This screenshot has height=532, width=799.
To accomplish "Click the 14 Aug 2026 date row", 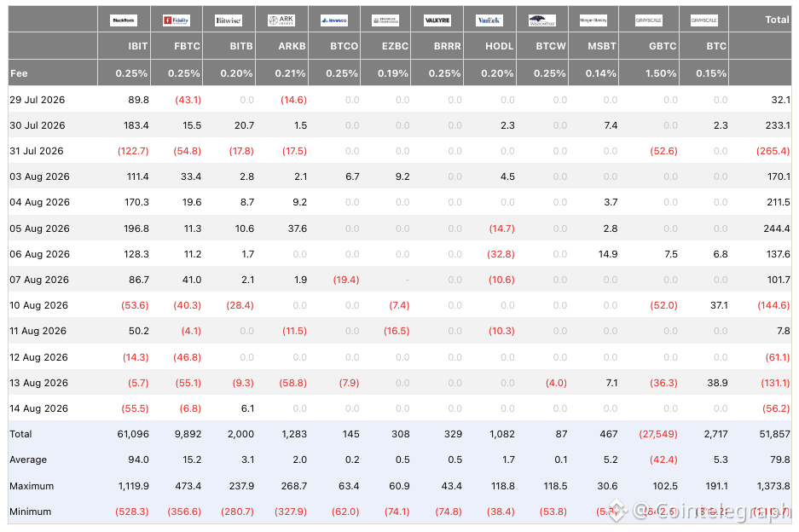I will tap(399, 408).
